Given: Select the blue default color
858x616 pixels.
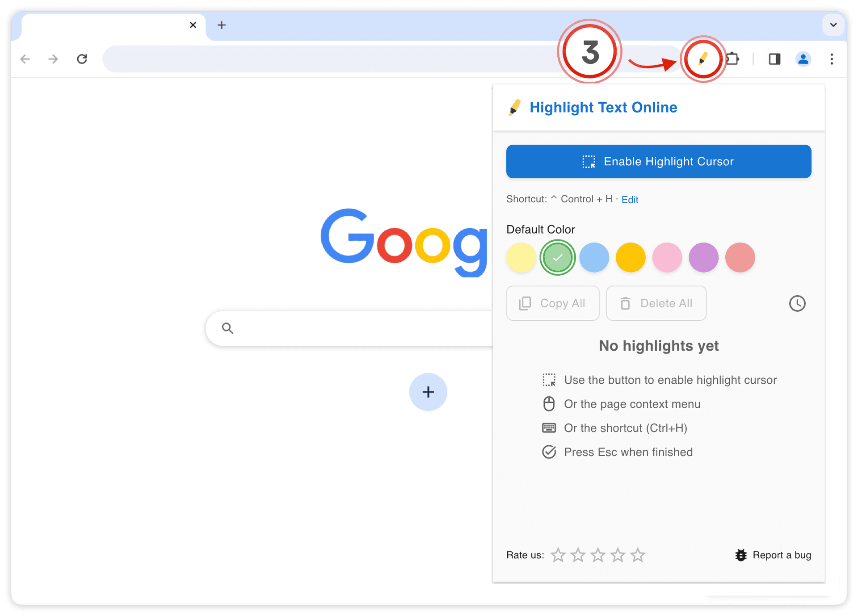Looking at the screenshot, I should tap(594, 257).
